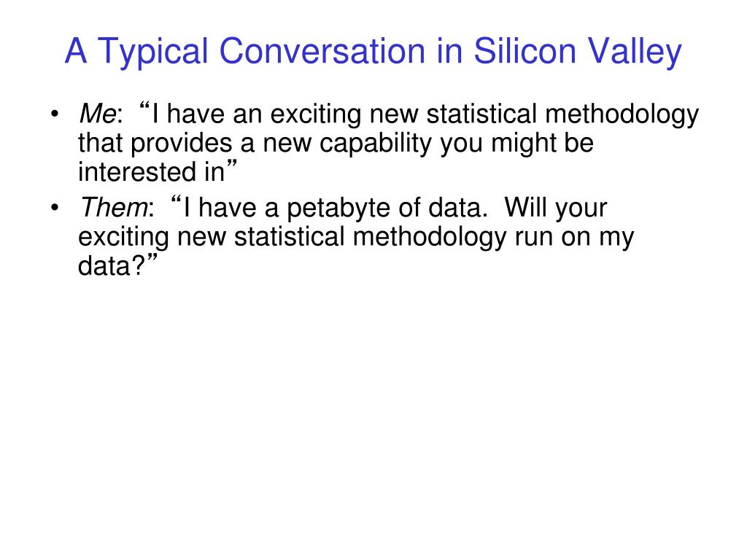Click the phrase 'you might be'
The width and height of the screenshot is (747, 560).
(517, 144)
